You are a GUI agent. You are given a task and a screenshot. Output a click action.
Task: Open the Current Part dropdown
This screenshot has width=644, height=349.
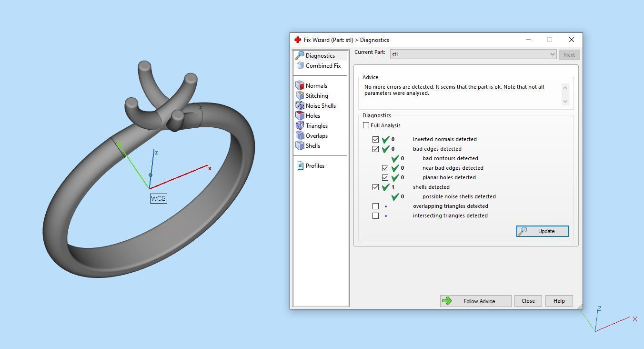point(473,54)
